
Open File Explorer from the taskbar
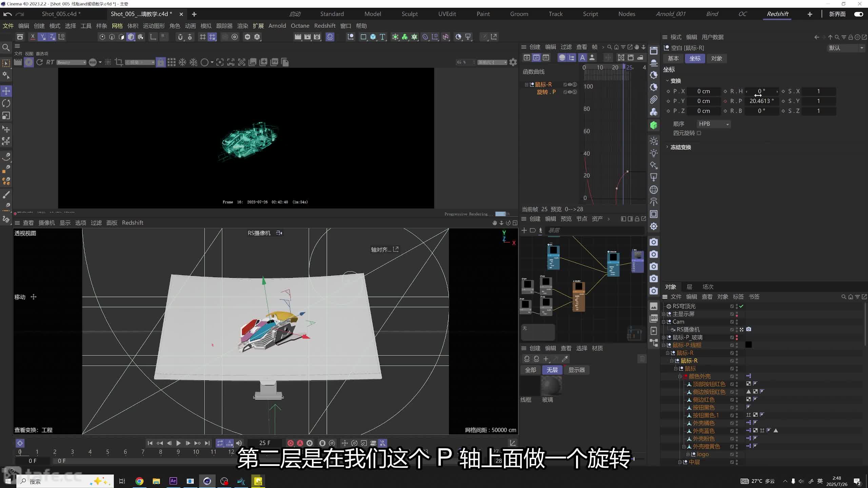click(156, 481)
